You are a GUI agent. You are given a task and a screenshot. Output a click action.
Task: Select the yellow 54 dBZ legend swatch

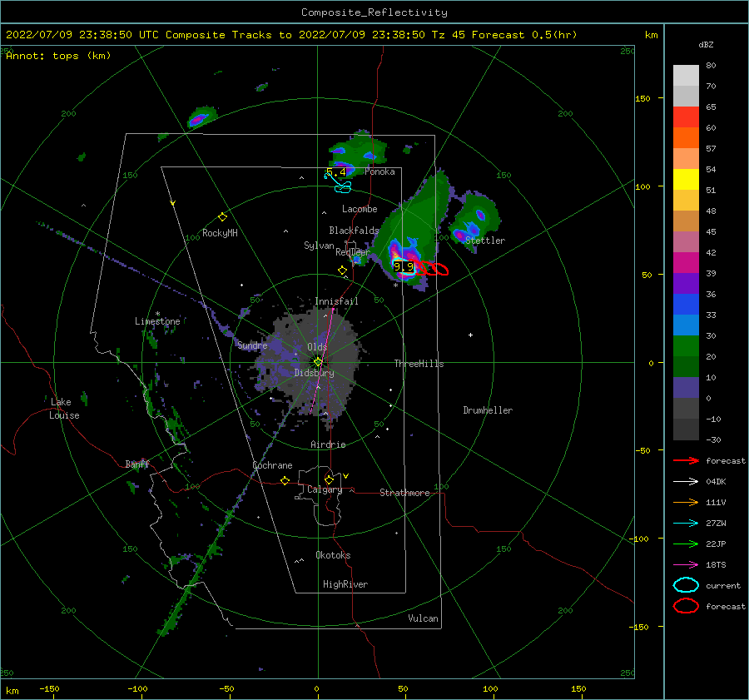686,179
